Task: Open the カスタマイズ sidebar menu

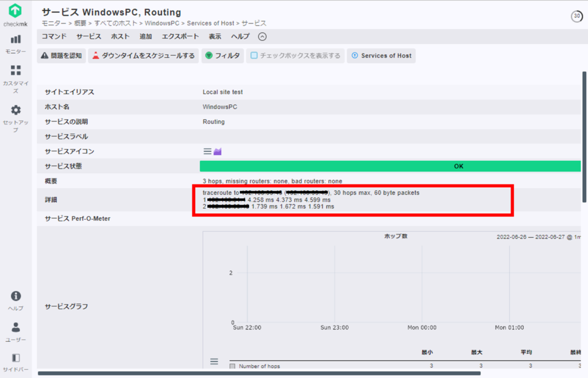Action: pyautogui.click(x=16, y=79)
